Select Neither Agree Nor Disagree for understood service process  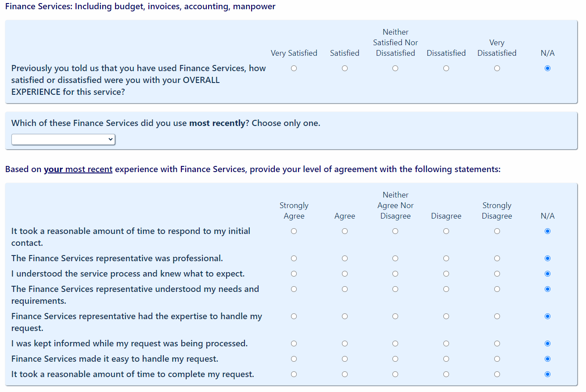click(395, 274)
